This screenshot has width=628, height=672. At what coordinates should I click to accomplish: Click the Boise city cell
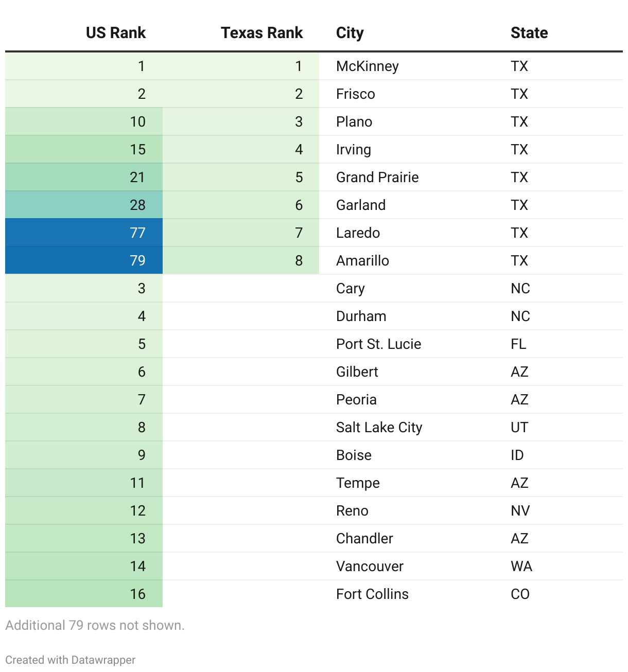click(x=354, y=455)
